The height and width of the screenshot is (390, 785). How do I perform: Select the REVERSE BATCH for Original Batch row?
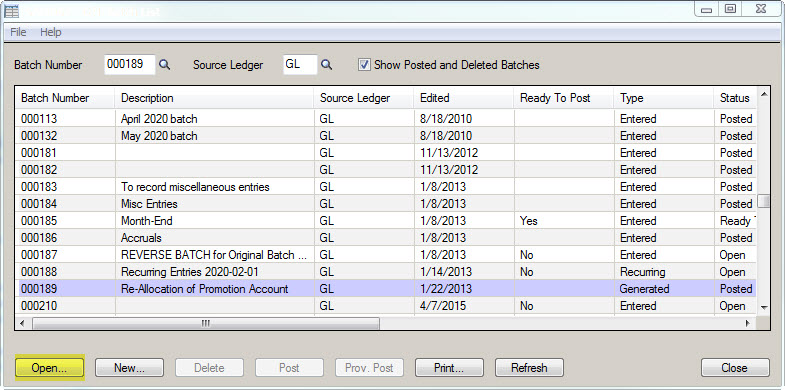[x=386, y=255]
